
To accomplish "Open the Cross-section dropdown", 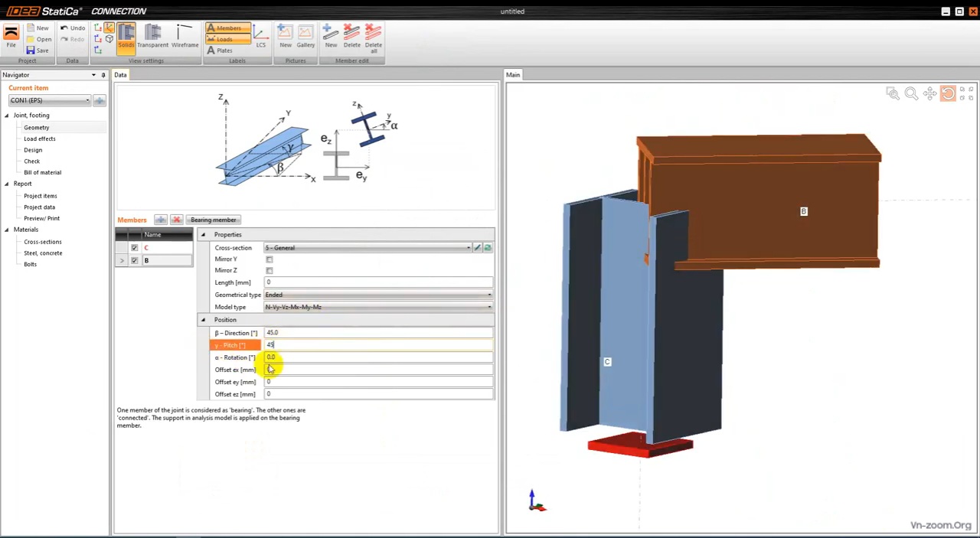I will (468, 247).
